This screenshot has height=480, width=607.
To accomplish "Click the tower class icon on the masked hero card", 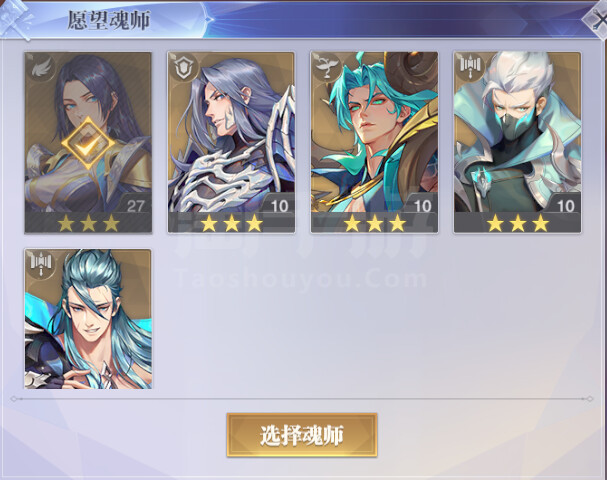I will [470, 68].
